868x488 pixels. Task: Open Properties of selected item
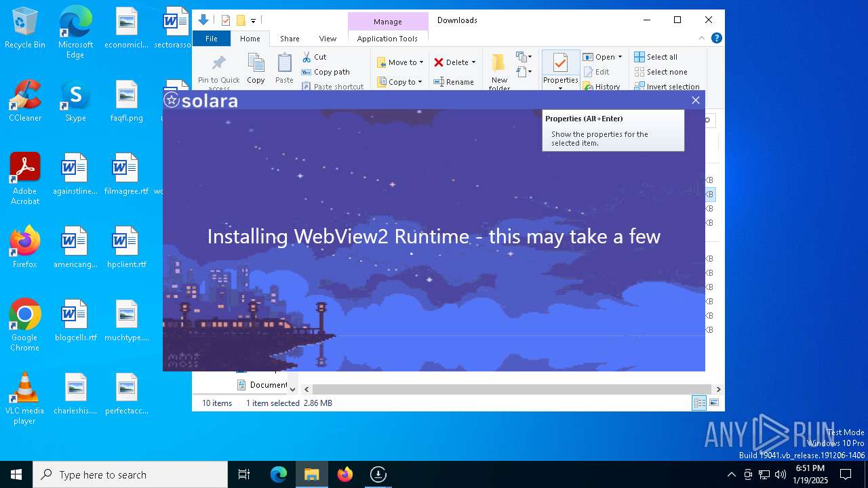(560, 68)
